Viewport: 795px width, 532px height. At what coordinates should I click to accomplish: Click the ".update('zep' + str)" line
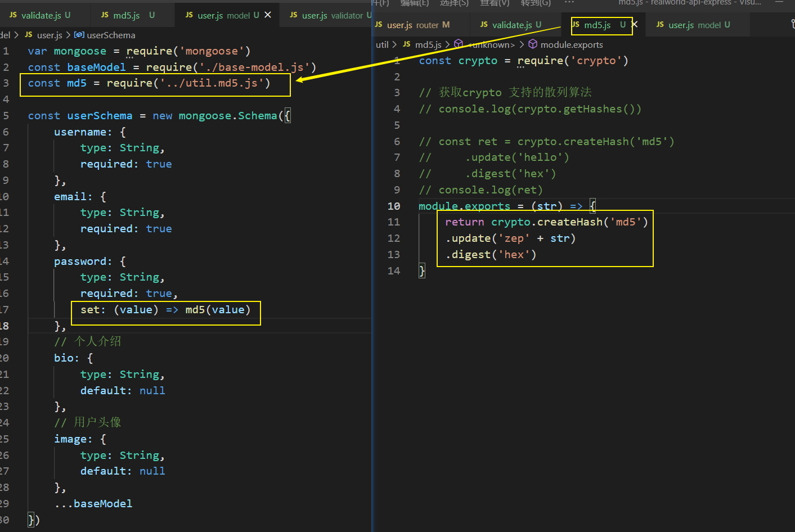[x=510, y=238]
